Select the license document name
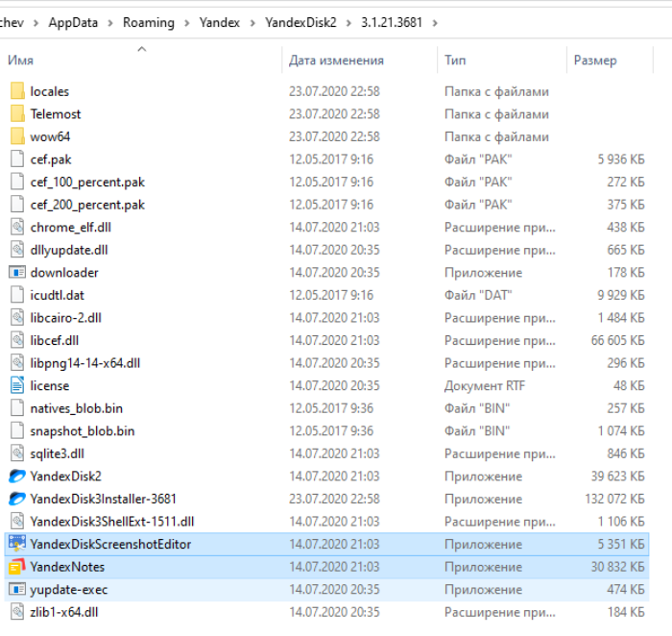The height and width of the screenshot is (636, 672). 49,386
